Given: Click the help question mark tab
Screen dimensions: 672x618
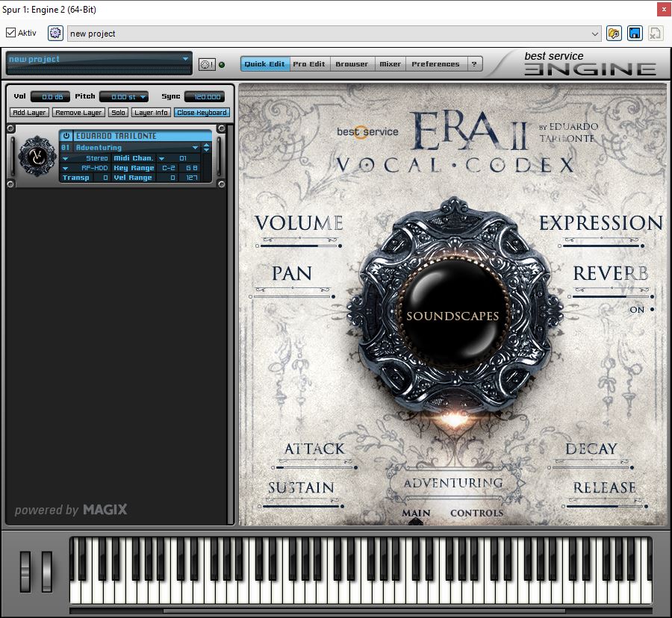Looking at the screenshot, I should coord(473,63).
